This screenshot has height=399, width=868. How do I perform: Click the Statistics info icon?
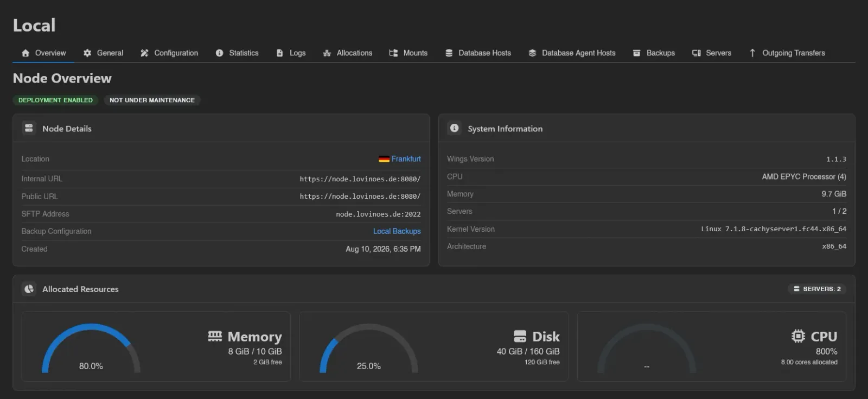(219, 53)
